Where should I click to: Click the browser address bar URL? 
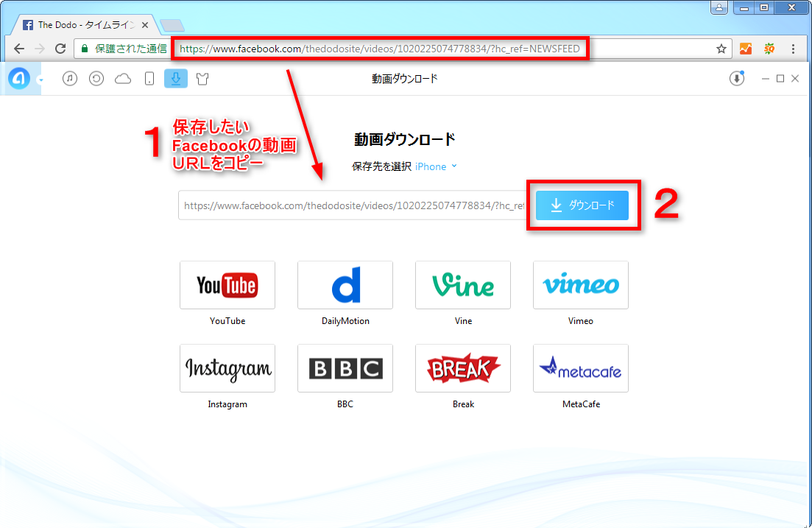click(x=380, y=49)
